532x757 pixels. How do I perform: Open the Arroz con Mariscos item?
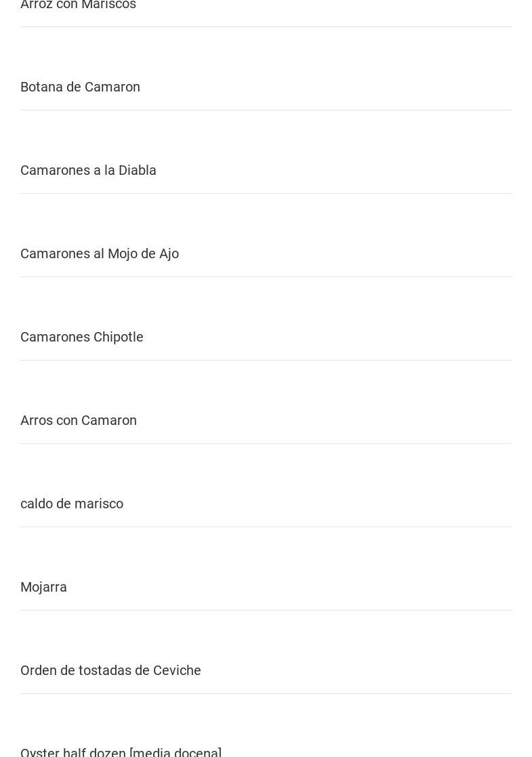[x=78, y=5]
